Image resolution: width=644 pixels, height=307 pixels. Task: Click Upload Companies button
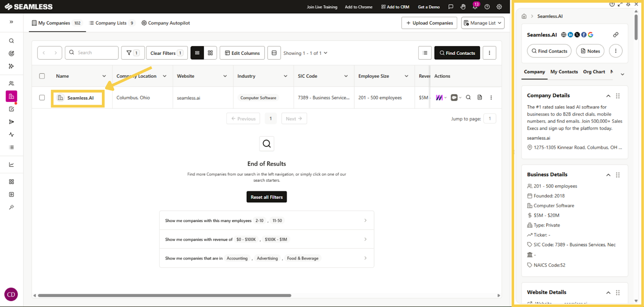pyautogui.click(x=429, y=23)
